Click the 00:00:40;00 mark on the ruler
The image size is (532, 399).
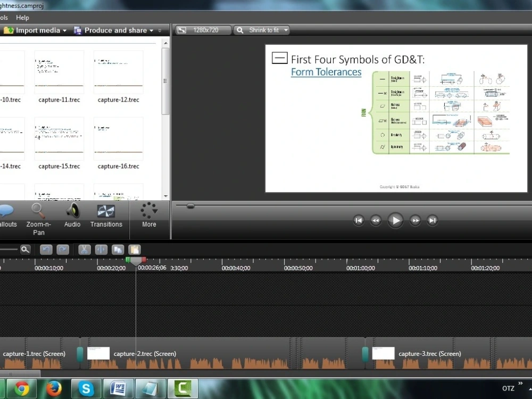point(236,268)
